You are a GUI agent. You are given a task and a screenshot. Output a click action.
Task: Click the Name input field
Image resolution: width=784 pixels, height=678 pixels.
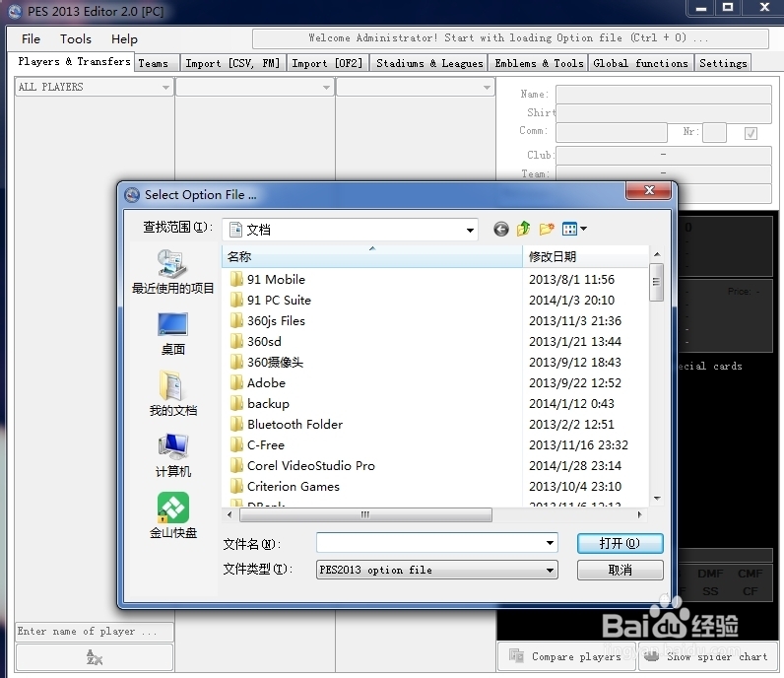pyautogui.click(x=664, y=94)
